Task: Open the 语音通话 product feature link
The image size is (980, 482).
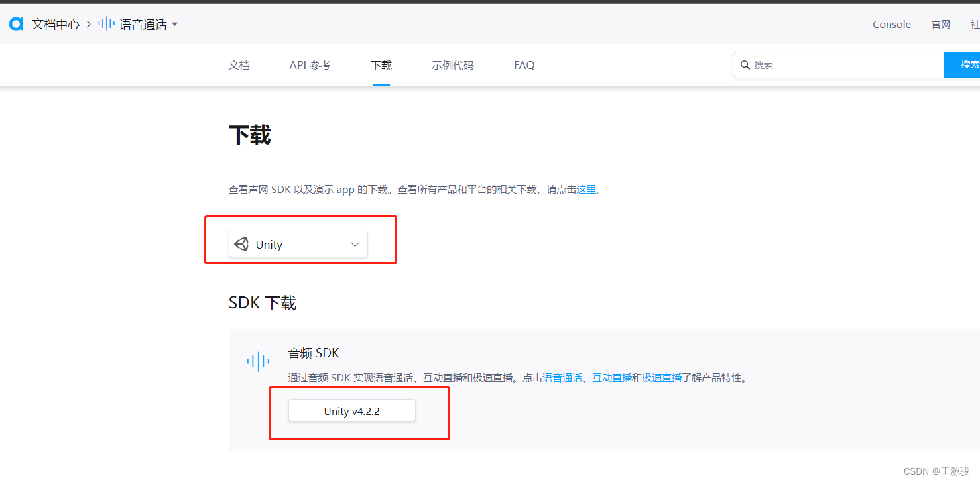Action: (562, 378)
